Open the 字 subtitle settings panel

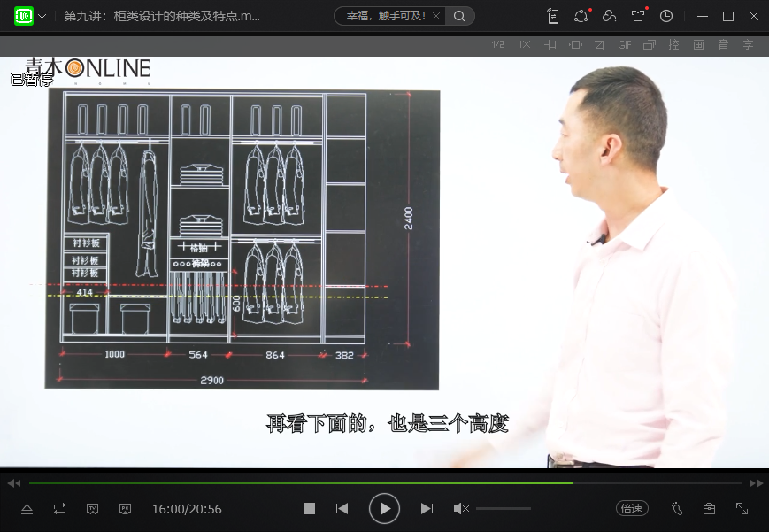tap(748, 44)
